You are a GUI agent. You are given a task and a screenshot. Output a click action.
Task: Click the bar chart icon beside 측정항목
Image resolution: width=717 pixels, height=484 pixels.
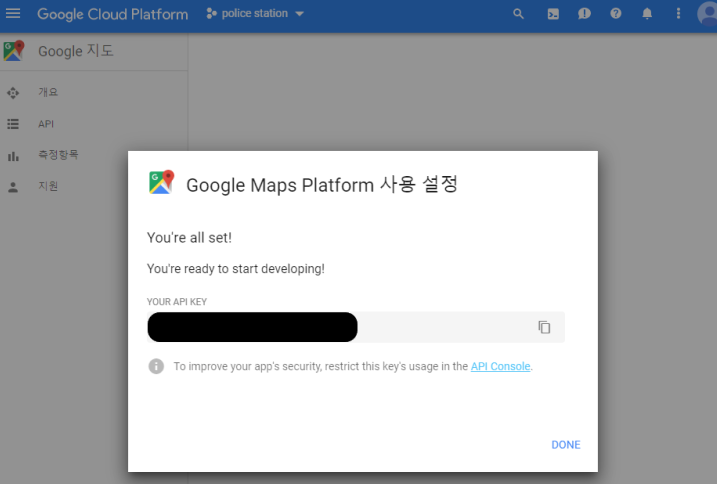tap(13, 156)
